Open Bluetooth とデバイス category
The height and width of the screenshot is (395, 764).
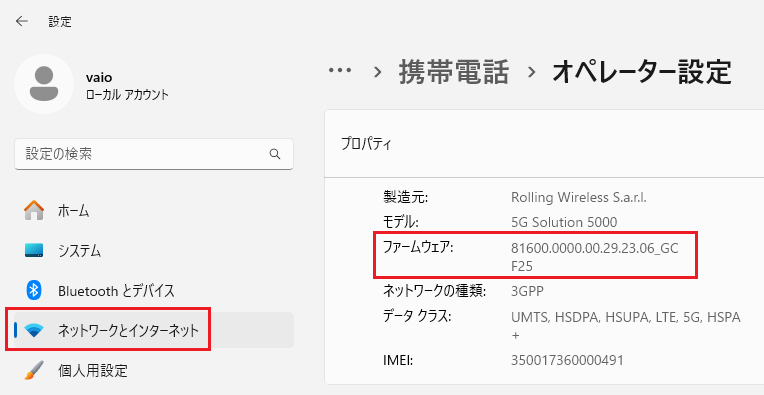(154, 291)
